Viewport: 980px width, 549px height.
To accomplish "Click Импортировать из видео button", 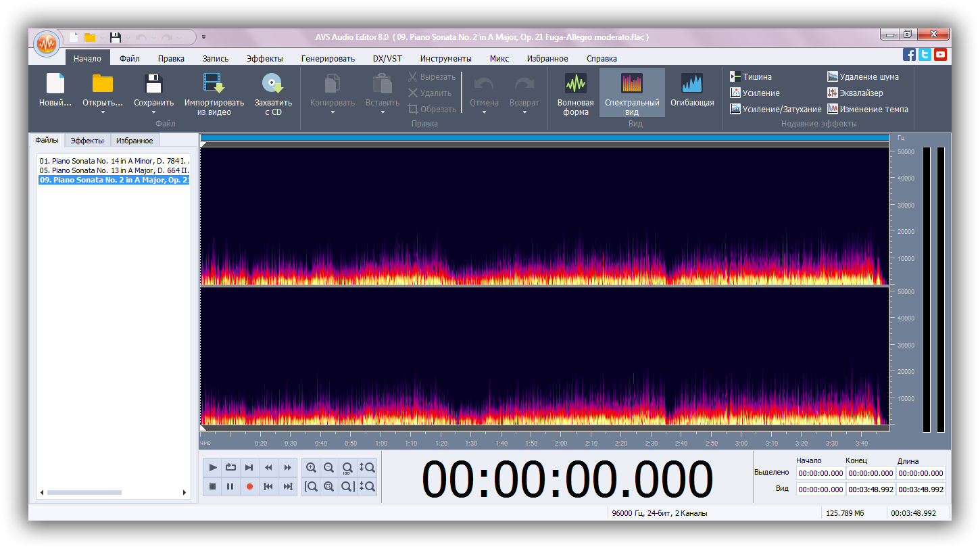I will (x=214, y=93).
